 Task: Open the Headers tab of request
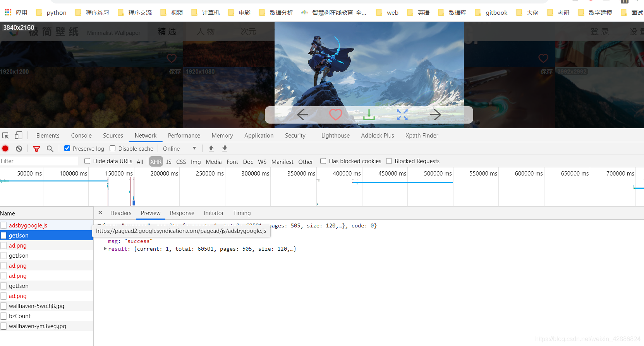tap(121, 213)
